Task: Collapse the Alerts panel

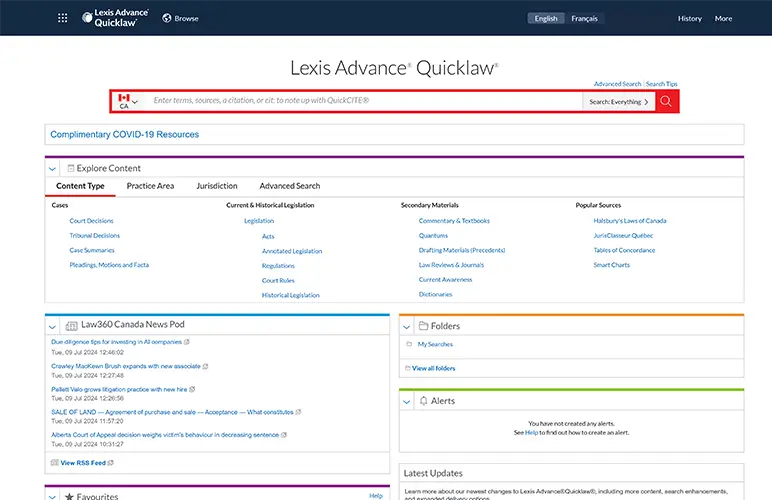Action: click(x=406, y=402)
